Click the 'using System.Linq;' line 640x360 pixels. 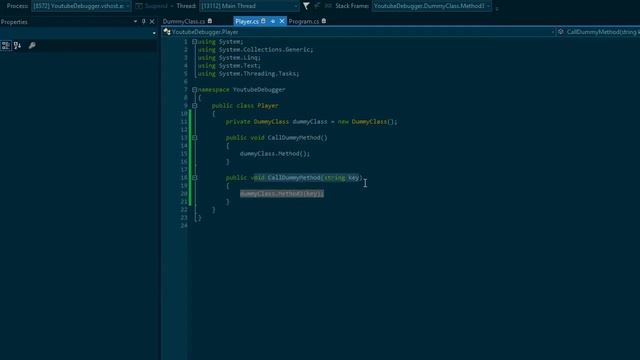(229, 58)
